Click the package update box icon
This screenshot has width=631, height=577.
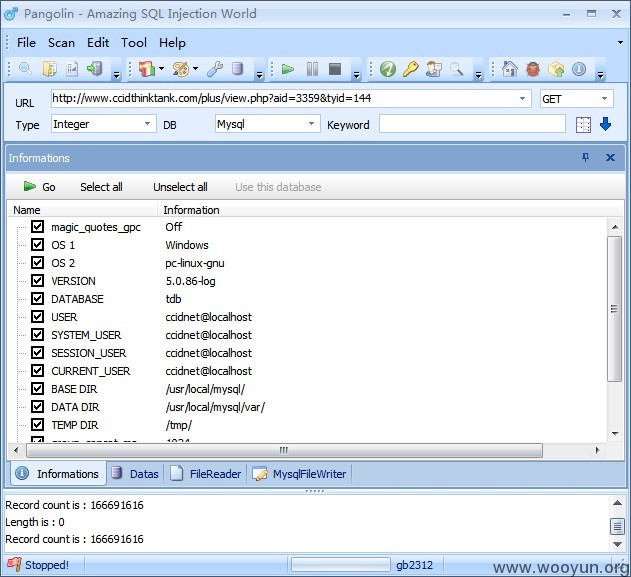click(x=556, y=69)
